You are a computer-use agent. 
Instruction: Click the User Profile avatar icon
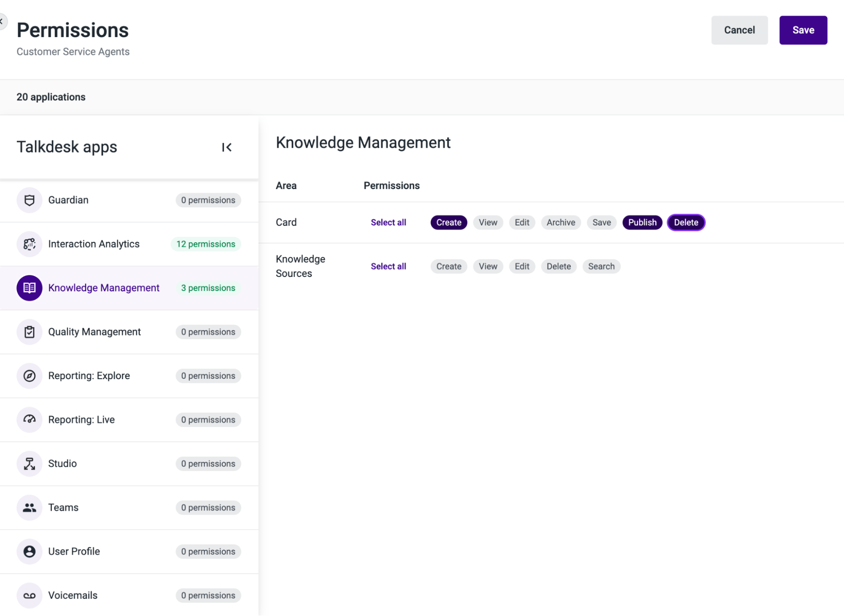point(29,551)
